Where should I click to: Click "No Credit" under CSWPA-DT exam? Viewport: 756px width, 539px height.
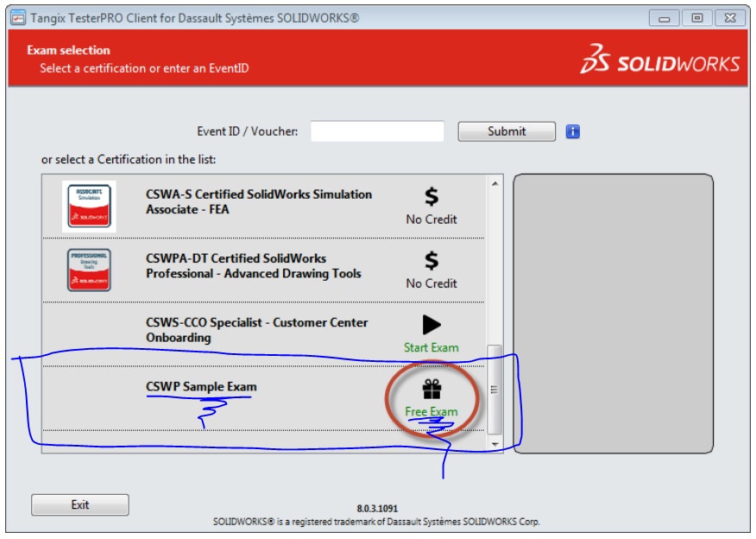432,283
